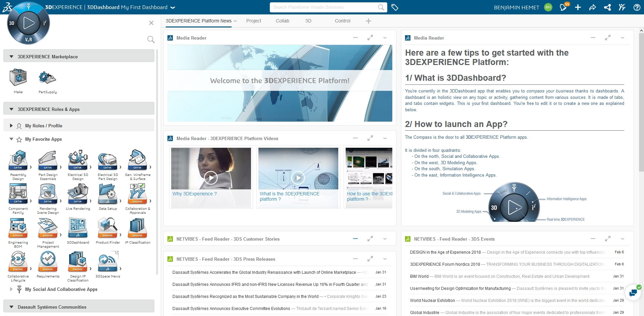644x316 pixels.
Task: Launch Electrical 3D Design app
Action: pos(78,160)
